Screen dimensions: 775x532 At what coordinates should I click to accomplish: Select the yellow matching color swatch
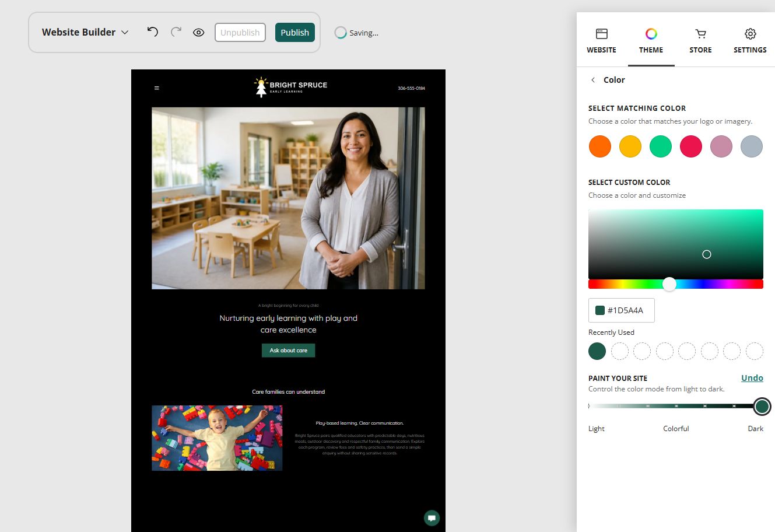(630, 146)
